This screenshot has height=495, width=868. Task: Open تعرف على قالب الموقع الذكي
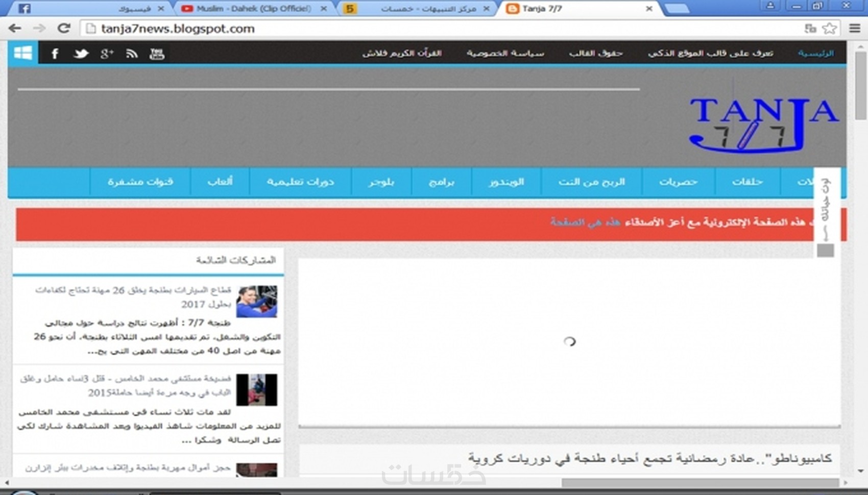pyautogui.click(x=710, y=53)
